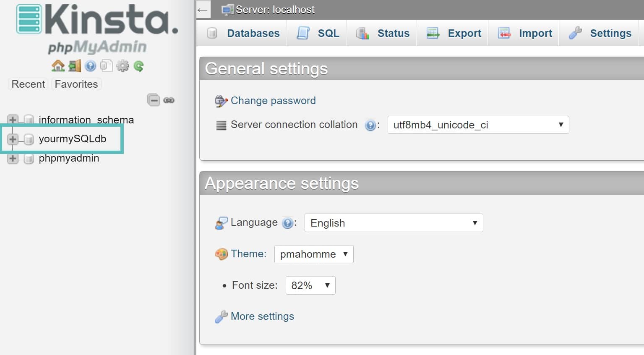This screenshot has height=355, width=644.
Task: Show the Recent tables list
Action: click(x=28, y=84)
